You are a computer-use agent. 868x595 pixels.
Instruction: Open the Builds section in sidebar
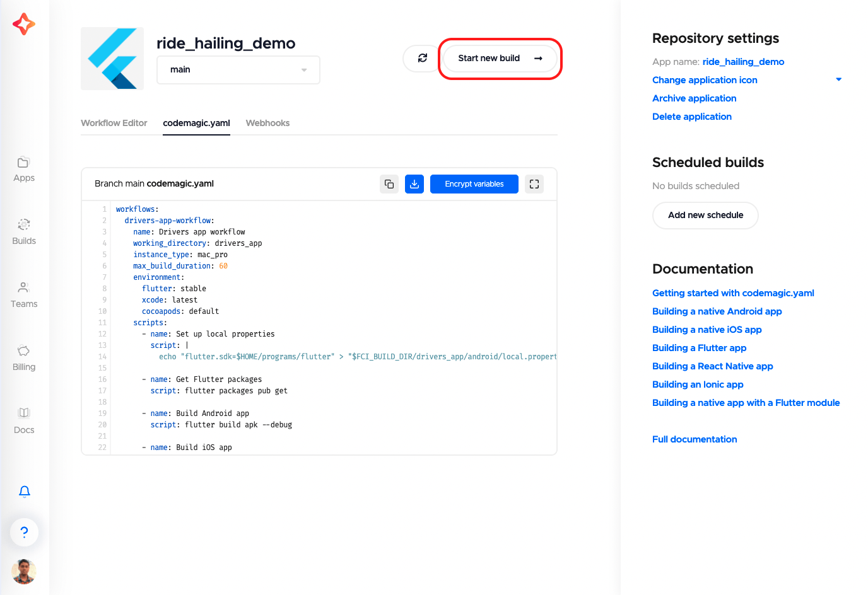pos(24,232)
